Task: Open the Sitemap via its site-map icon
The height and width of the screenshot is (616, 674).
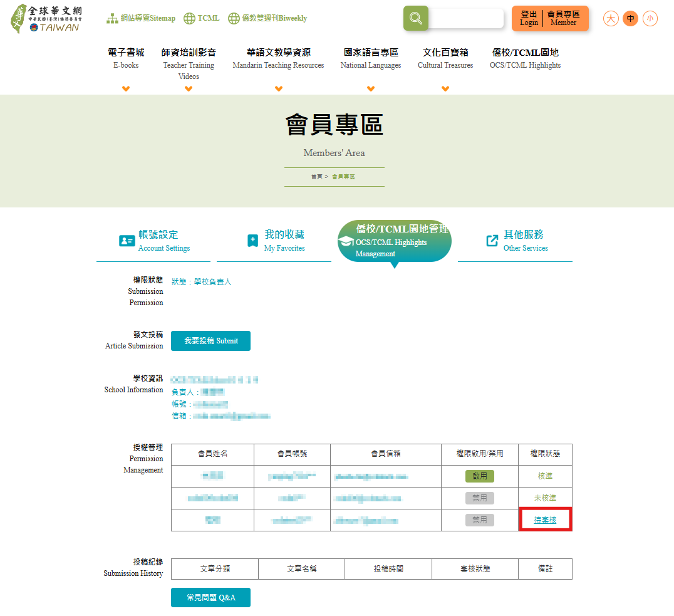Action: pyautogui.click(x=112, y=18)
